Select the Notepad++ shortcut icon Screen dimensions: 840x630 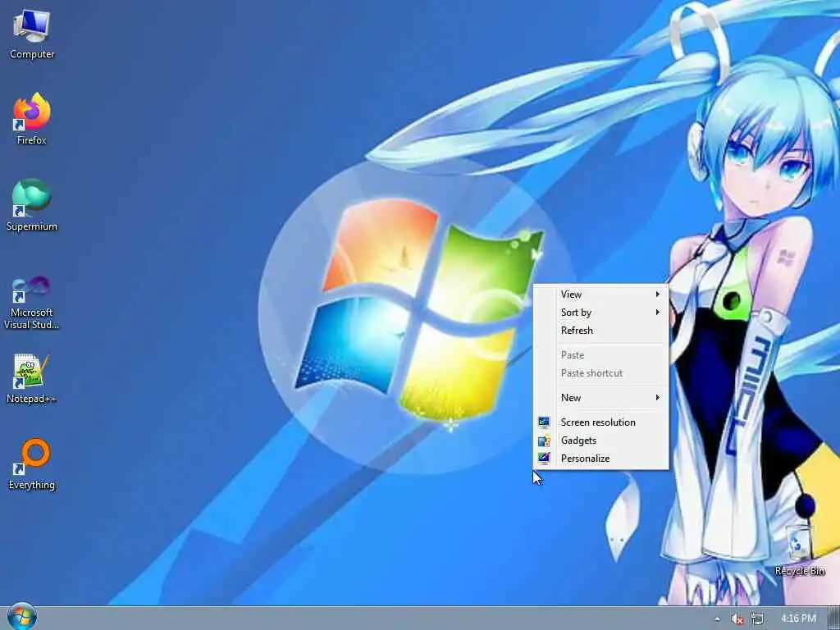point(32,379)
